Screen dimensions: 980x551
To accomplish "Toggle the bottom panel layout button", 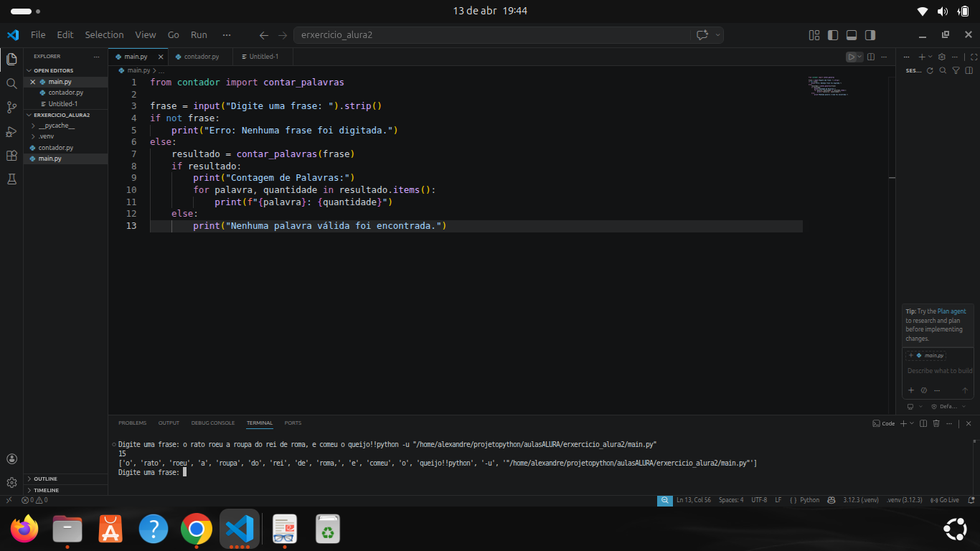I will (852, 35).
